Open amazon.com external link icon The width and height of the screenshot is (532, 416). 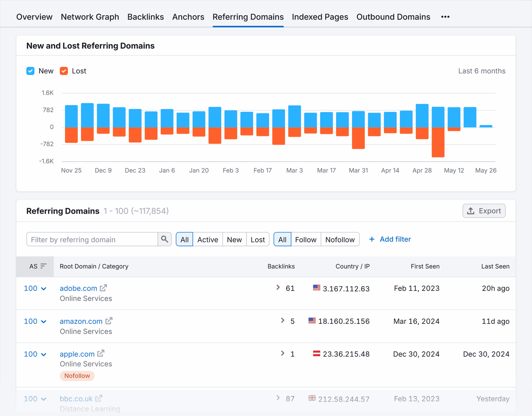109,321
